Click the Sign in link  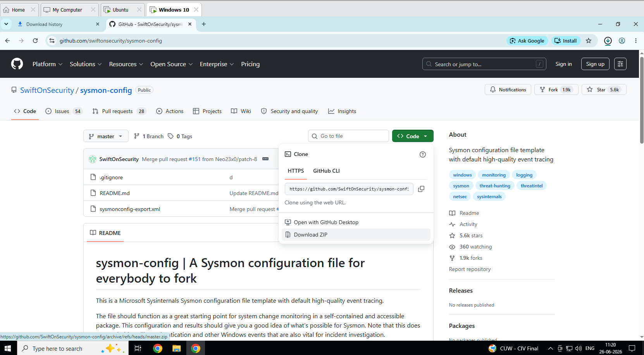click(x=563, y=64)
